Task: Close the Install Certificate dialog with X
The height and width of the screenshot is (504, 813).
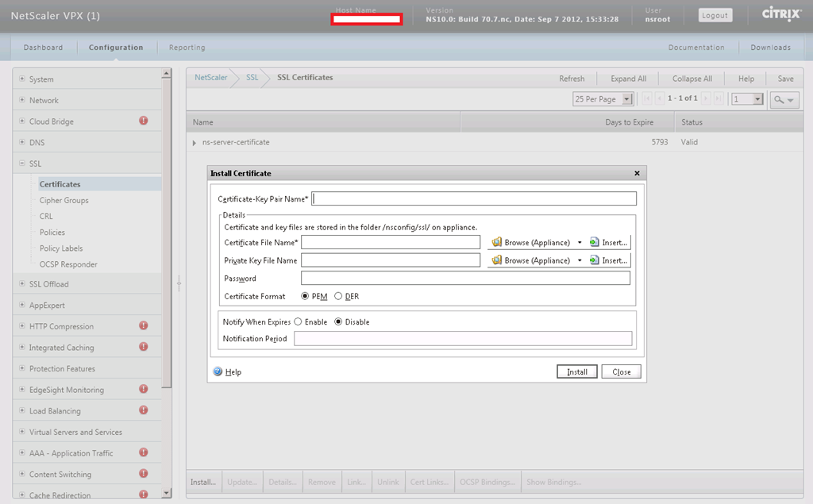Action: [637, 173]
